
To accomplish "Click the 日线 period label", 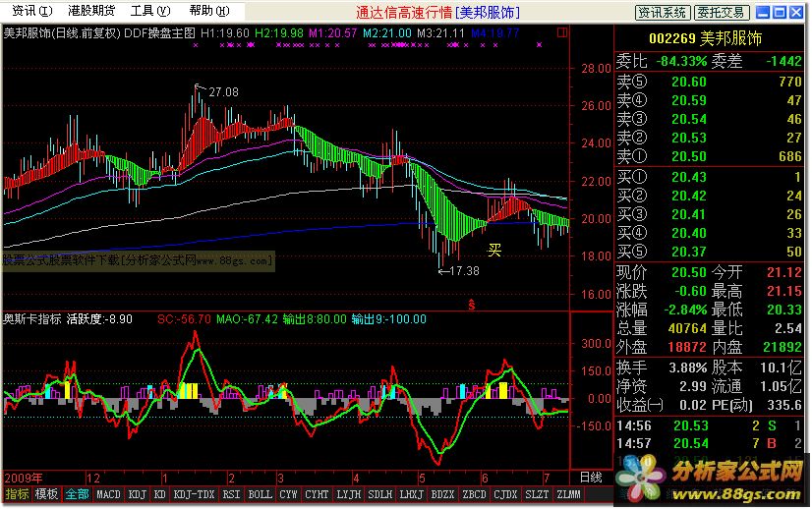I will (591, 478).
